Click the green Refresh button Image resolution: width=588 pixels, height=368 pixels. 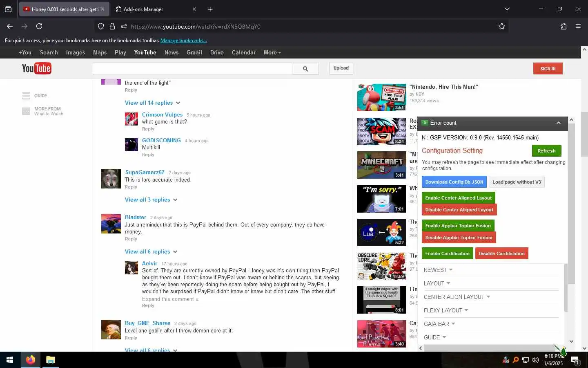pos(546,151)
